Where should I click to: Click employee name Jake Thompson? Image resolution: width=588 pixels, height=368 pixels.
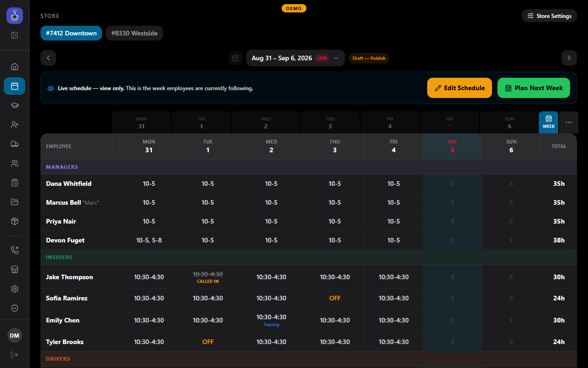[69, 277]
